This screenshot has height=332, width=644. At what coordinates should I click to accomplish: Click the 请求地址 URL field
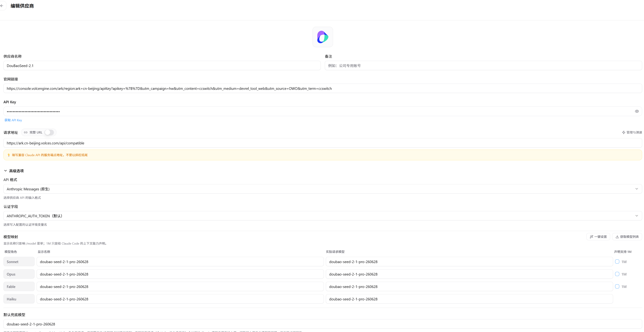click(322, 143)
